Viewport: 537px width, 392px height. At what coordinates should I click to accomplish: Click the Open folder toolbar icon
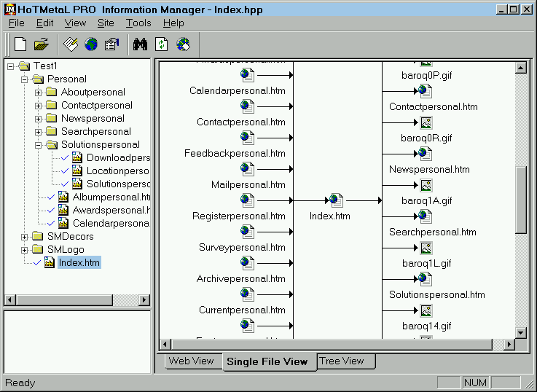point(42,44)
